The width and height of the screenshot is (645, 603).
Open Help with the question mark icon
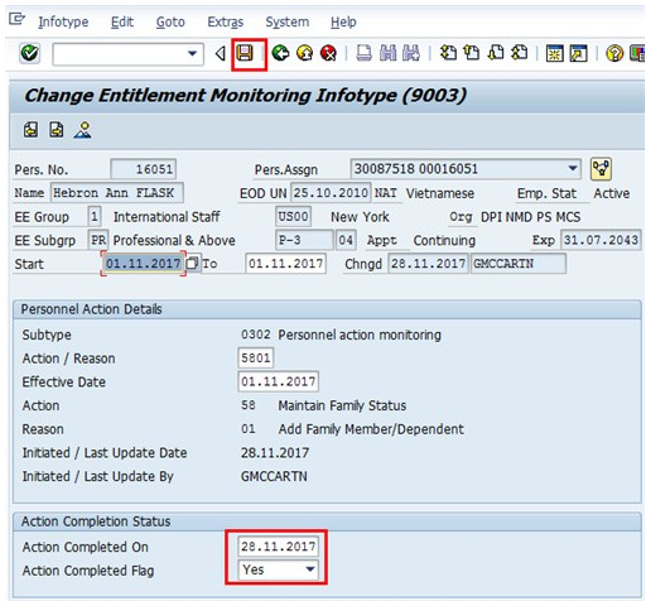(x=615, y=54)
